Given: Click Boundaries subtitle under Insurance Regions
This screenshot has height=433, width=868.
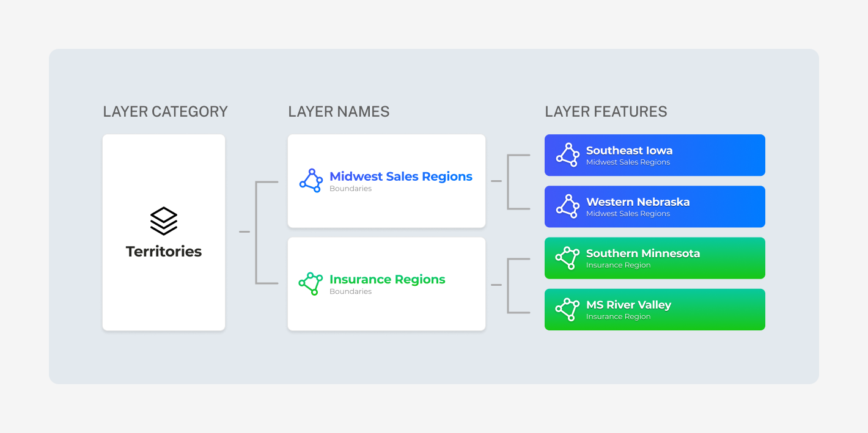Looking at the screenshot, I should click(350, 291).
